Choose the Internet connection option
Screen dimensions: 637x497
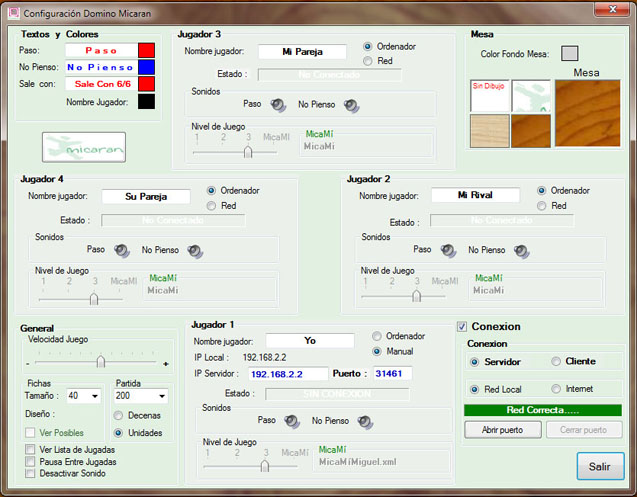coord(556,389)
